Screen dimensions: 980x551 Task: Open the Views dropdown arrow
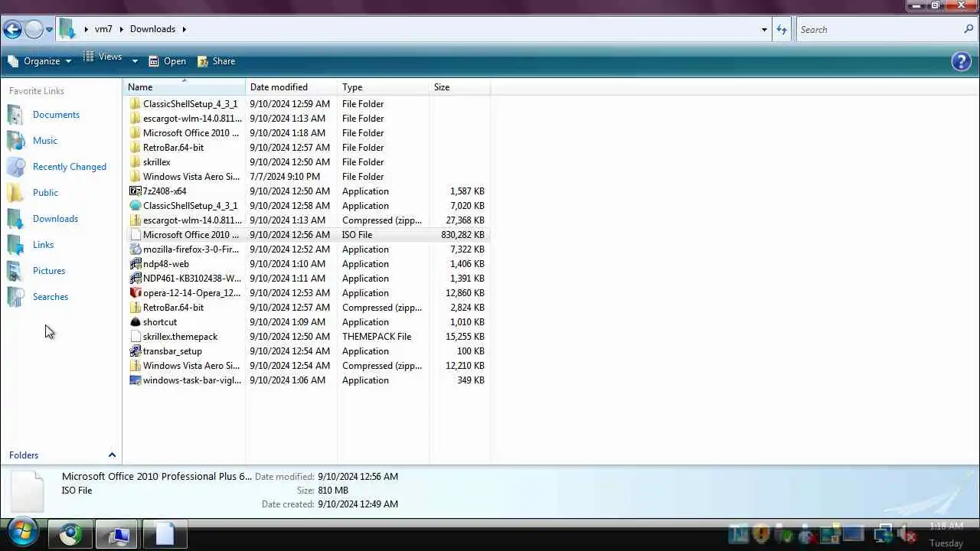(135, 61)
